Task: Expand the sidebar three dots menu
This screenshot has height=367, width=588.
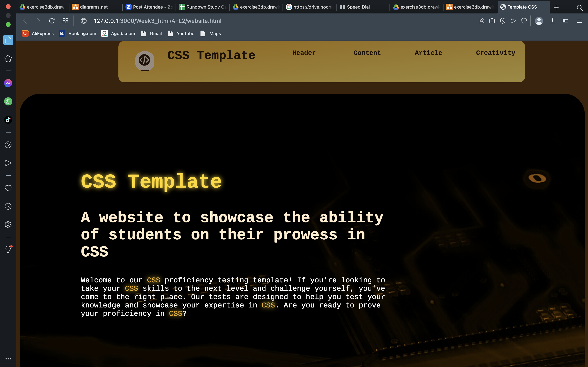Action: click(8, 359)
